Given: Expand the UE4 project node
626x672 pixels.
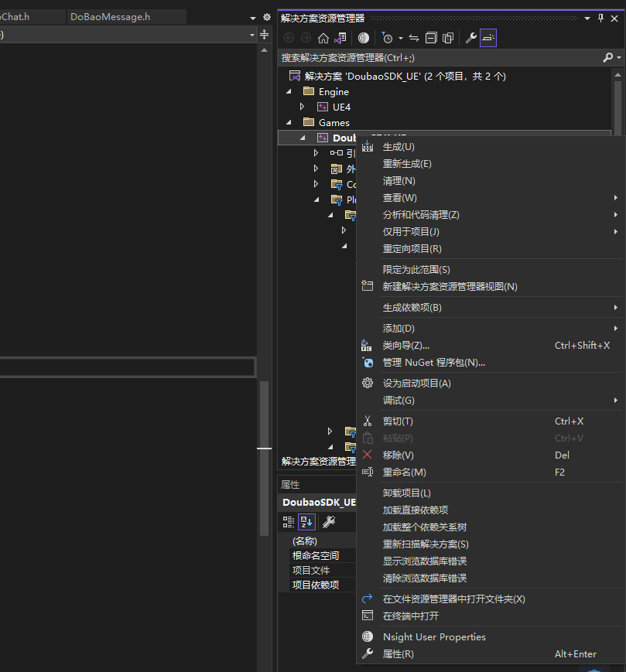Looking at the screenshot, I should coord(303,107).
